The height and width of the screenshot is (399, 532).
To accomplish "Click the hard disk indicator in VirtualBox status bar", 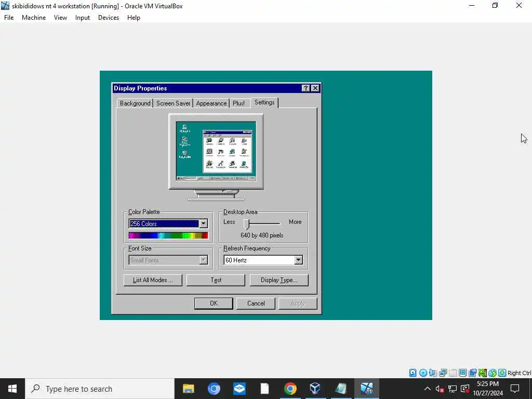I will pos(413,373).
